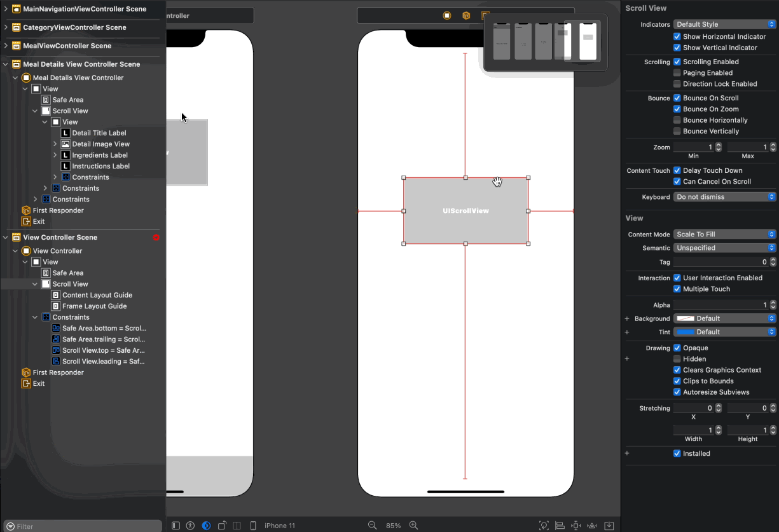Enable Paging Enabled checkbox
This screenshot has width=779, height=532.
pyautogui.click(x=677, y=72)
